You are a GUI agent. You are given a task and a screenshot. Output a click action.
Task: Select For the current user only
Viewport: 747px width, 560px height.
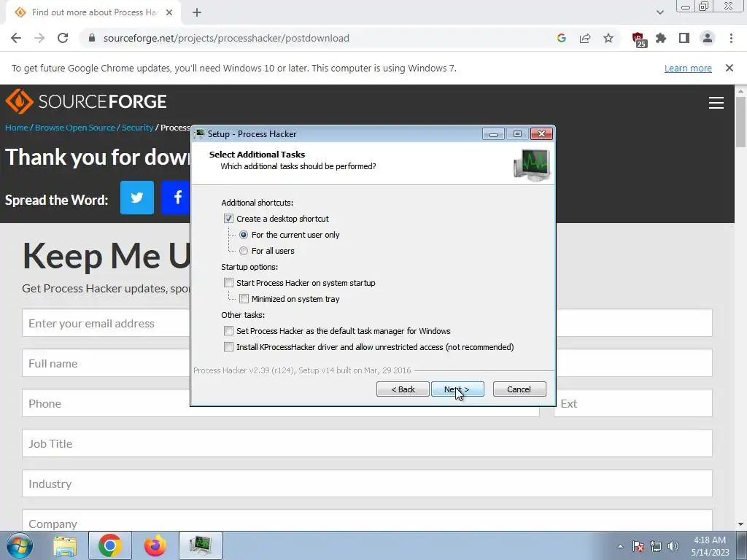pos(244,235)
